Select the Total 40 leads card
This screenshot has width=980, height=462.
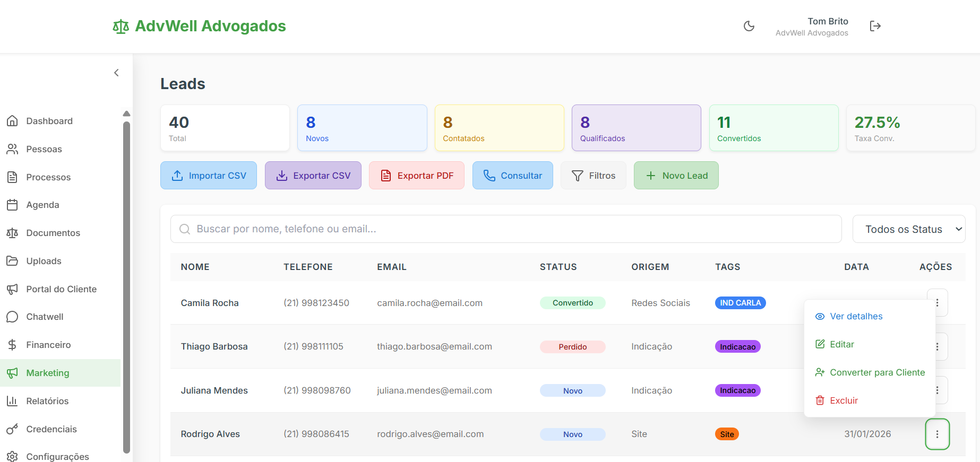pos(225,128)
